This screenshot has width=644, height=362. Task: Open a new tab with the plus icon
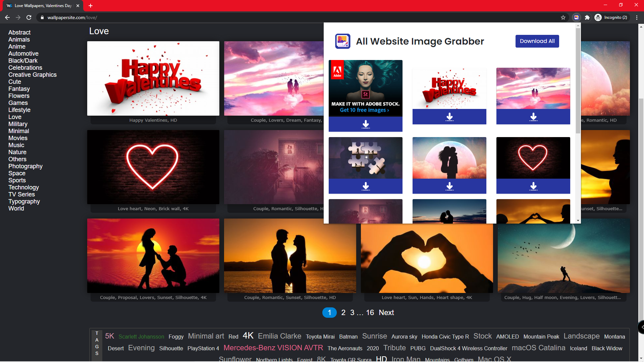pos(90,6)
